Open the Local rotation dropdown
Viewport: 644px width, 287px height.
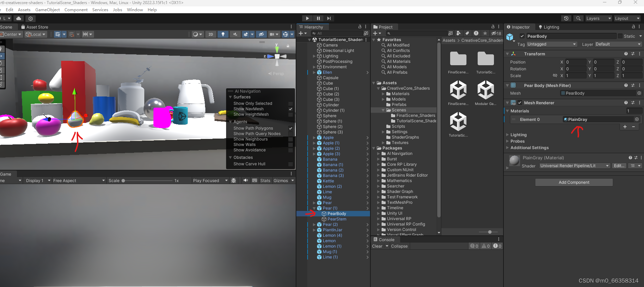point(36,34)
